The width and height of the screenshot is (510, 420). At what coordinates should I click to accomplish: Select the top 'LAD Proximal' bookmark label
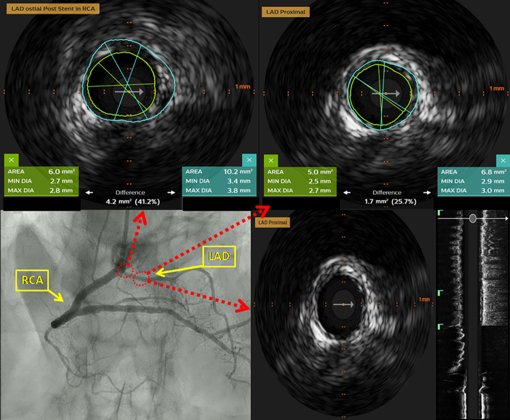point(286,12)
